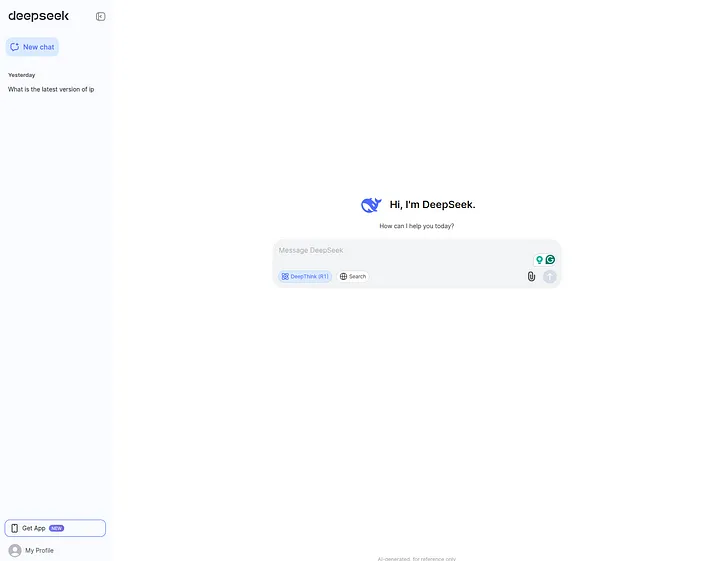Click the 'Hi, I'm DeepSeek.' heading

coord(432,205)
